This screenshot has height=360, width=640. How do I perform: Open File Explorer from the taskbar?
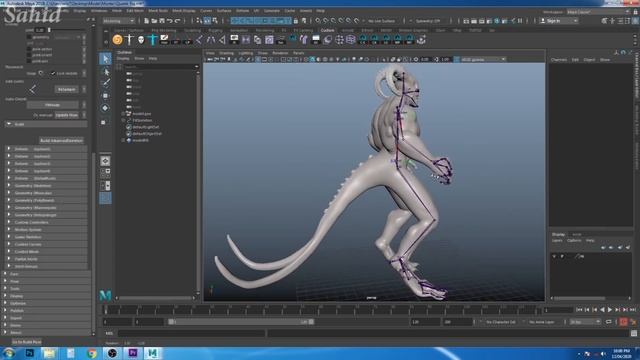(50, 353)
